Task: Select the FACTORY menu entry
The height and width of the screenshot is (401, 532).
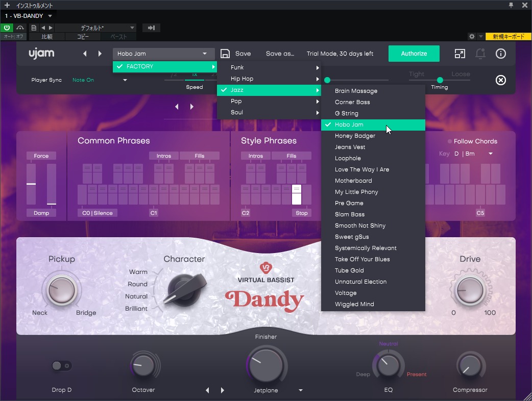Action: (164, 66)
